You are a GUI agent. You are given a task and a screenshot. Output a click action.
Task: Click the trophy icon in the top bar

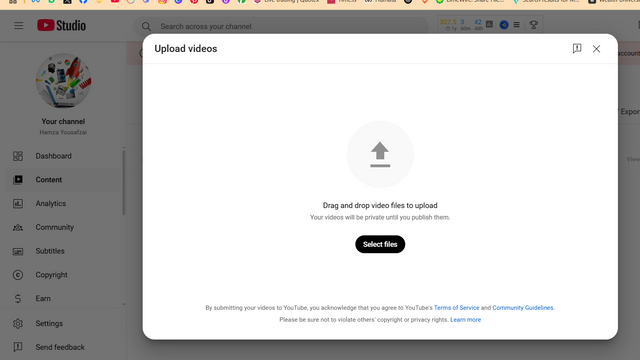click(533, 25)
